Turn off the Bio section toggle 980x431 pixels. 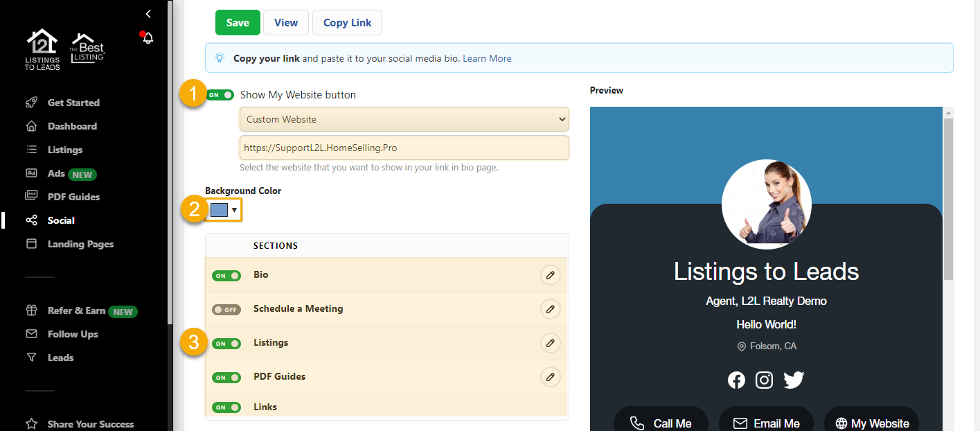tap(226, 276)
